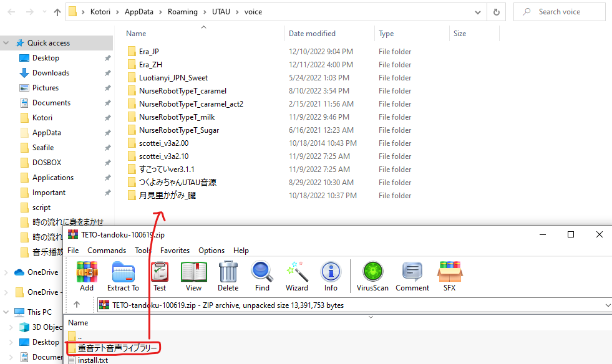This screenshot has width=612, height=364.
Task: Navigate up to parent folder in Explorer
Action: pyautogui.click(x=57, y=12)
